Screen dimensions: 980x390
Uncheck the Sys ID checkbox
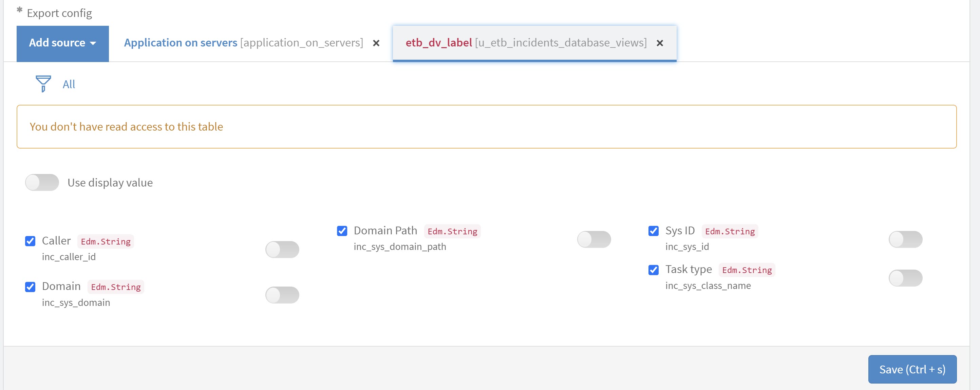pyautogui.click(x=653, y=231)
